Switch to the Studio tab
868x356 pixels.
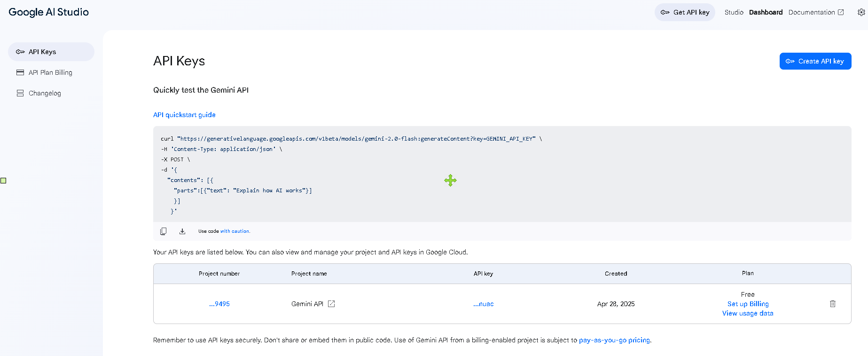click(734, 12)
